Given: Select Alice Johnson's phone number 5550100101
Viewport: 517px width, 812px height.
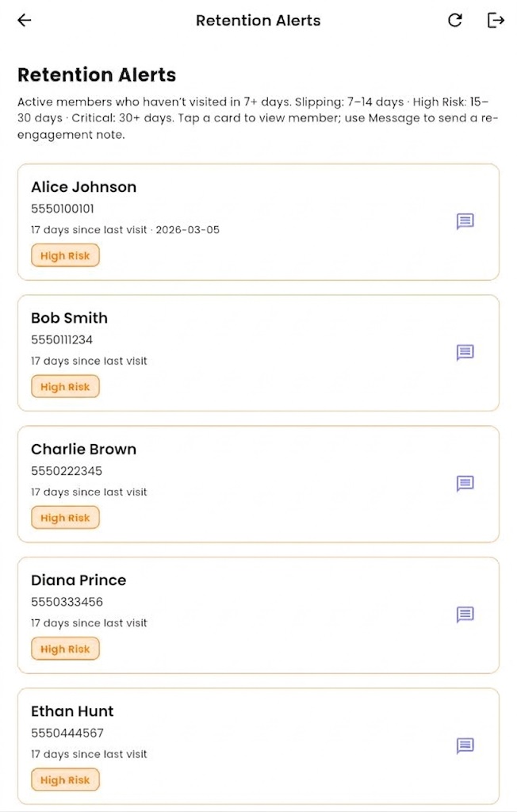Looking at the screenshot, I should point(62,209).
